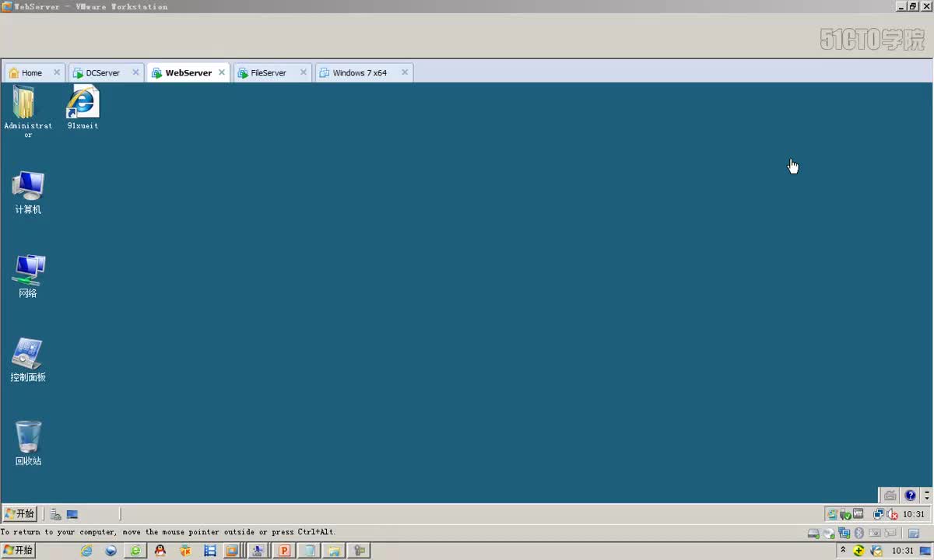Click VMware network adapter status icon
This screenshot has height=560, width=934.
(x=844, y=533)
